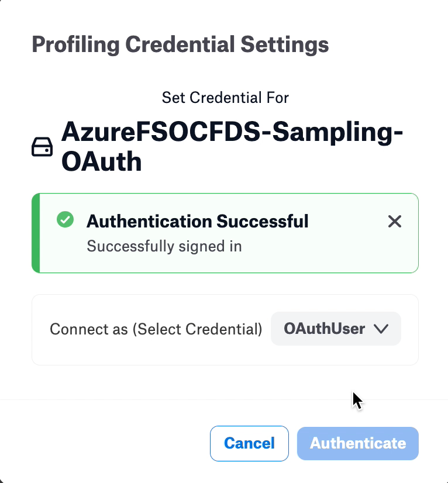Click the chevron arrow beside OAuthUser
The image size is (448, 483).
[381, 329]
